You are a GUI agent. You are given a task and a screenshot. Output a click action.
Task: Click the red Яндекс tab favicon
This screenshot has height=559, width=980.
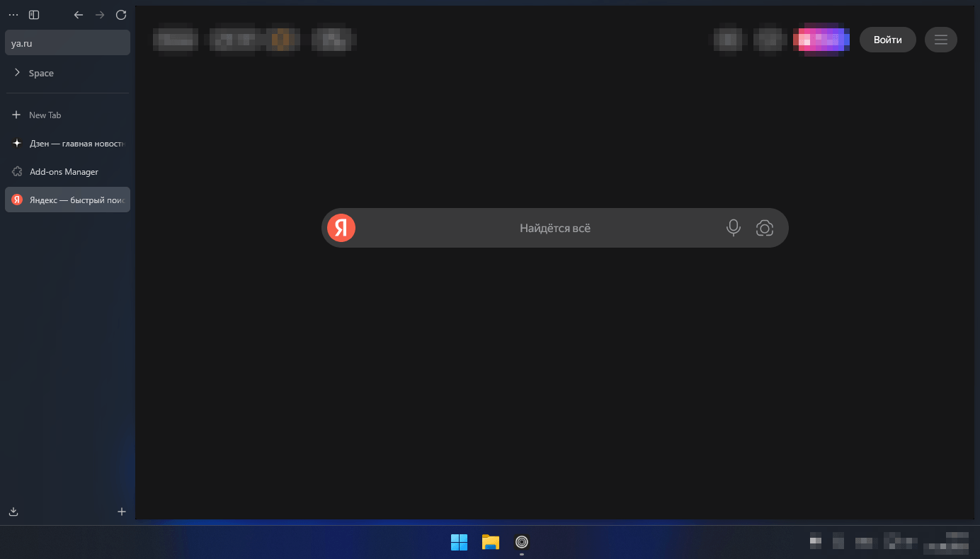17,200
